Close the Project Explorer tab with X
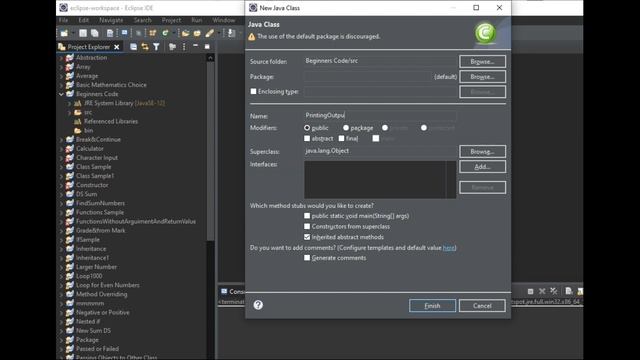 click(x=117, y=47)
